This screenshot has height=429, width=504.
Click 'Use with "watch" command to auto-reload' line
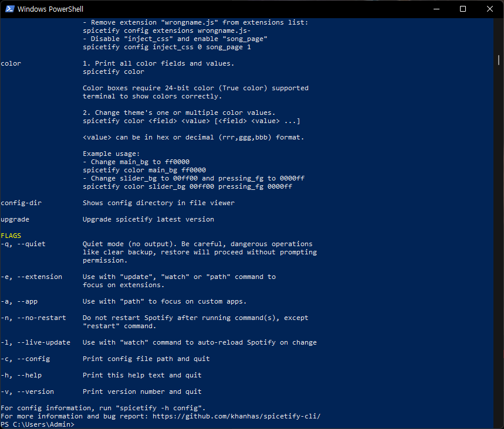point(199,343)
